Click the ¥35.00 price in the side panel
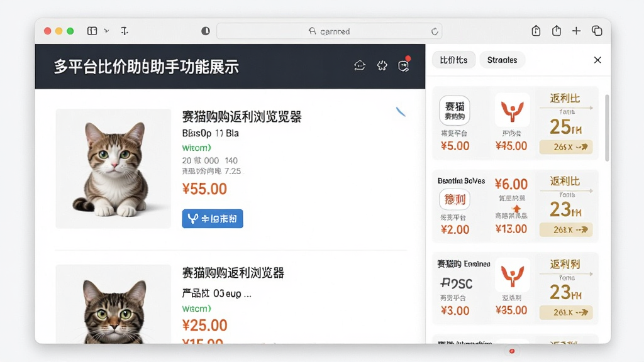The image size is (644, 362). point(511,310)
